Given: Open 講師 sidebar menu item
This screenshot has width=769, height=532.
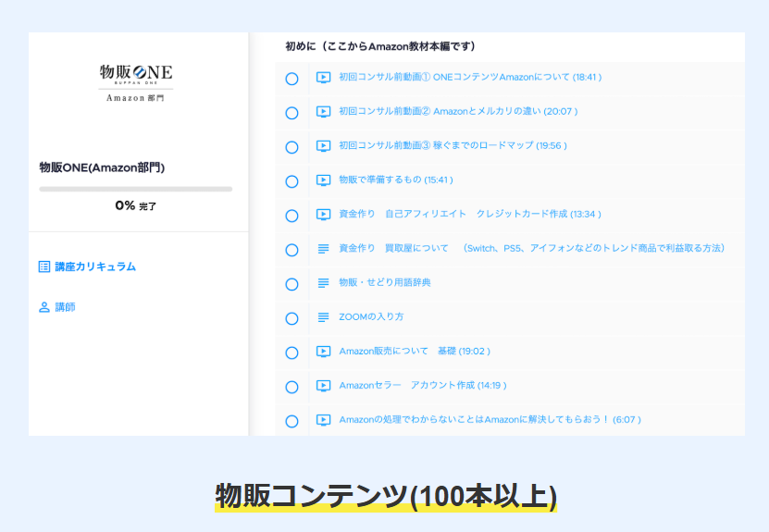Looking at the screenshot, I should click(65, 307).
